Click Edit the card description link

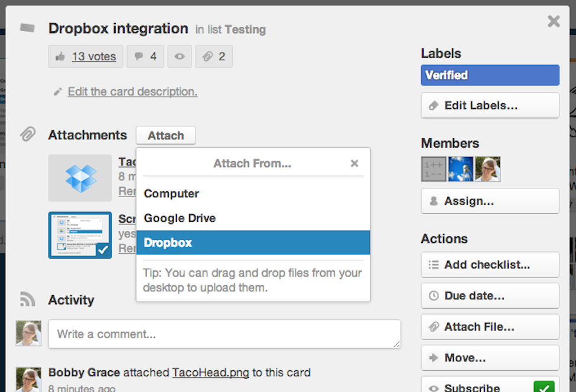pos(132,92)
